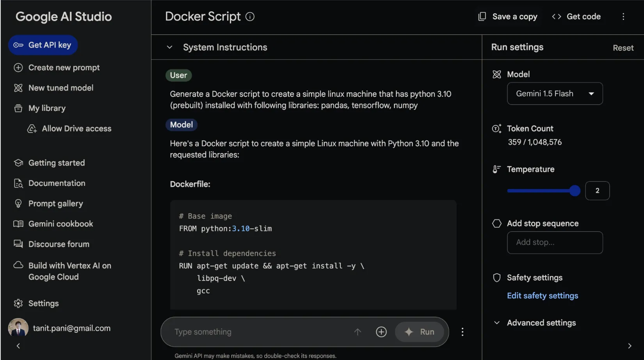644x360 pixels.
Task: Collapse System Instructions with the chevron
Action: point(169,47)
